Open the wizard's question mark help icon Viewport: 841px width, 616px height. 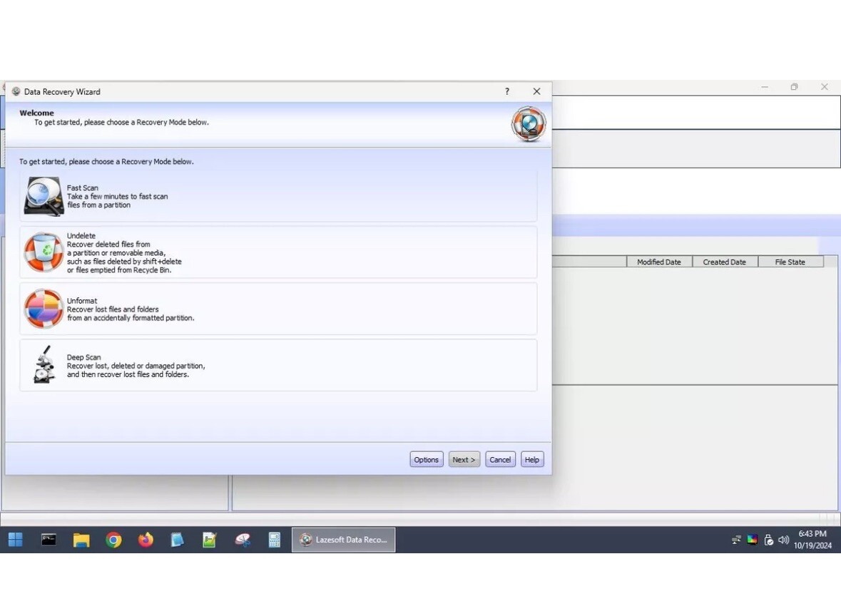click(x=506, y=91)
